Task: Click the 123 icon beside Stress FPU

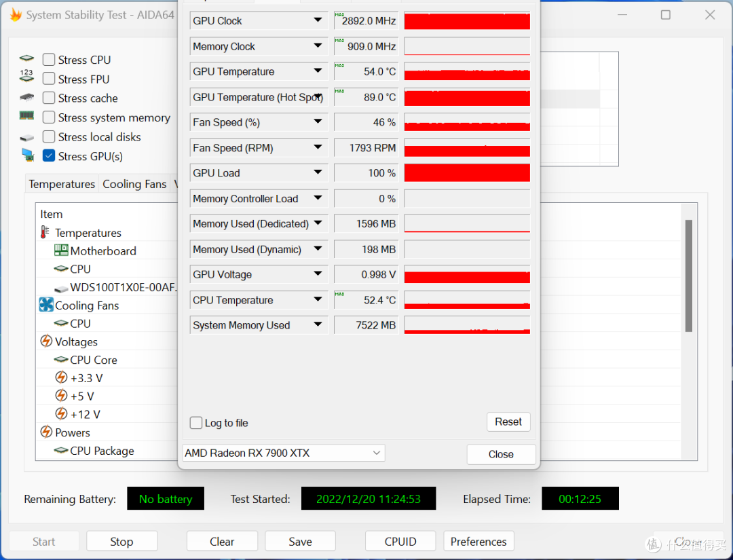Action: (x=26, y=76)
